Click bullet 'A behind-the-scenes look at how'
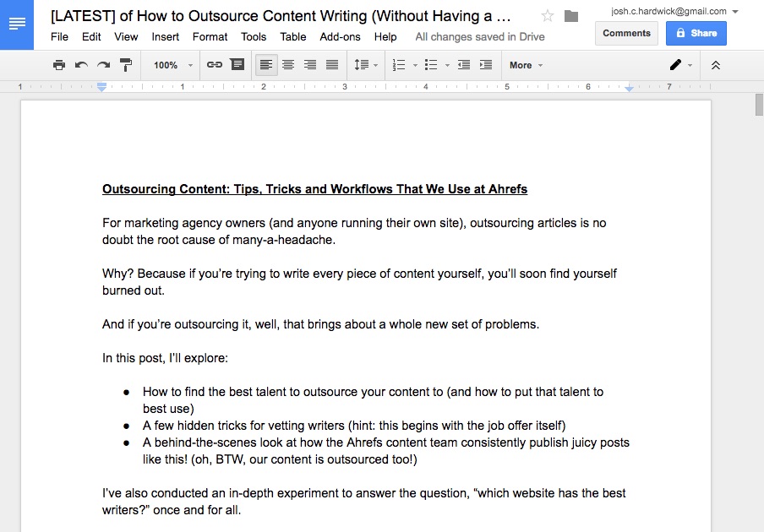 (386, 451)
